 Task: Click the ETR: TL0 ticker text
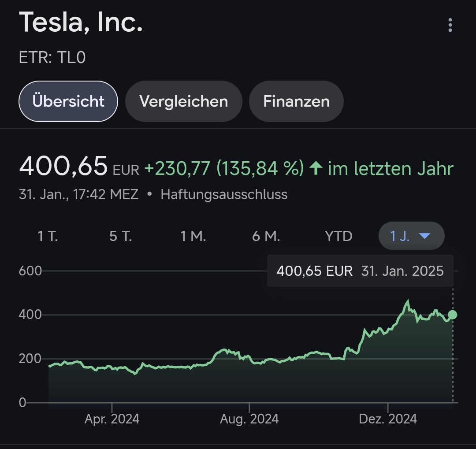[52, 58]
